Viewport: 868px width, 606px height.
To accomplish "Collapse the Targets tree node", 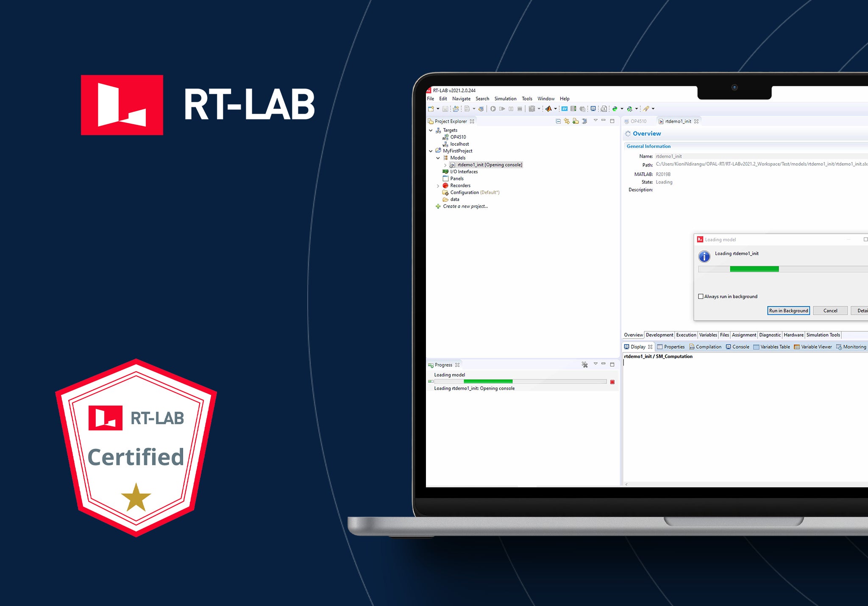I will click(431, 131).
